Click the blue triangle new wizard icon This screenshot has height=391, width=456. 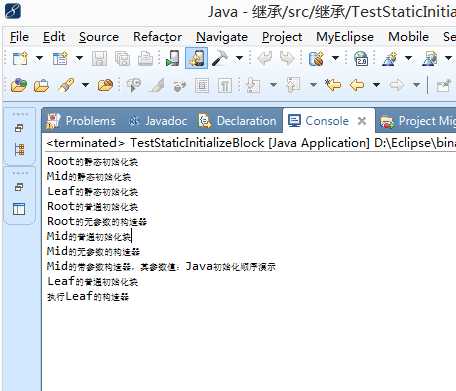(x=390, y=59)
